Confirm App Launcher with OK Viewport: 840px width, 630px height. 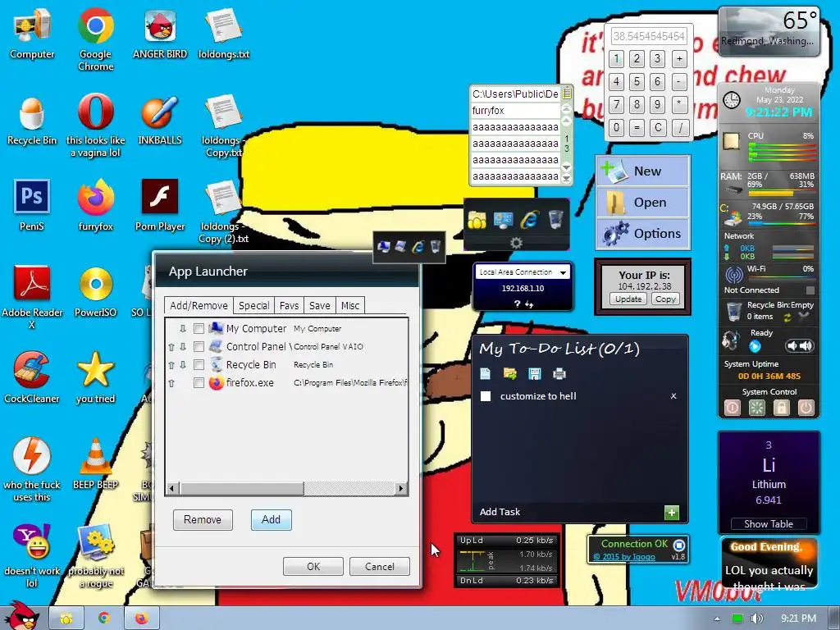[313, 566]
